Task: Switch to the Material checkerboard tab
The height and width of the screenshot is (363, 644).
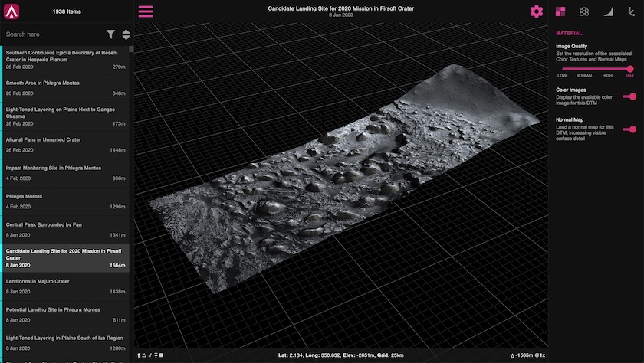Action: (x=560, y=11)
